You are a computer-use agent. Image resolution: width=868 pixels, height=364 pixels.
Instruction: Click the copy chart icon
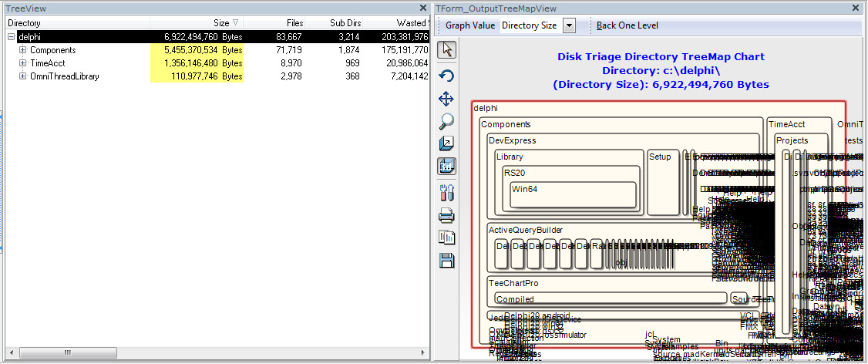[x=447, y=237]
